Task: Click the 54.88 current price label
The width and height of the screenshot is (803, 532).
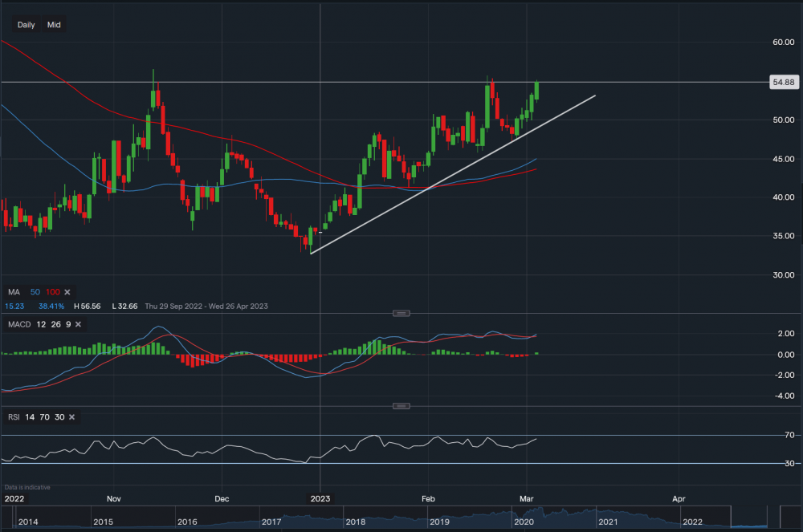Action: [x=782, y=83]
